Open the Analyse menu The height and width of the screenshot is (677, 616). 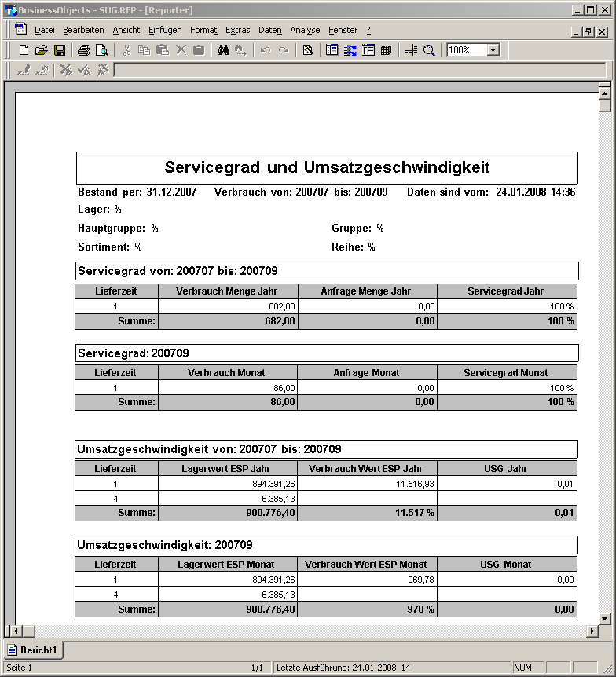tap(305, 30)
